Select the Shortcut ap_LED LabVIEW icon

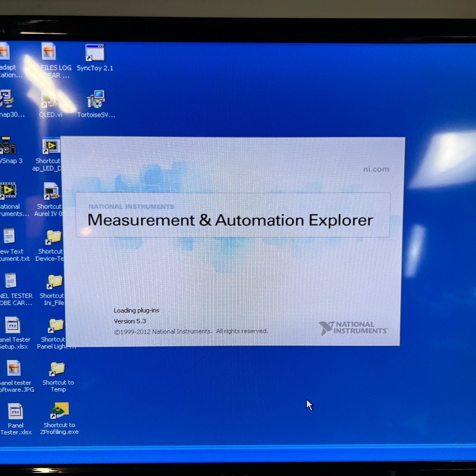coord(51,147)
